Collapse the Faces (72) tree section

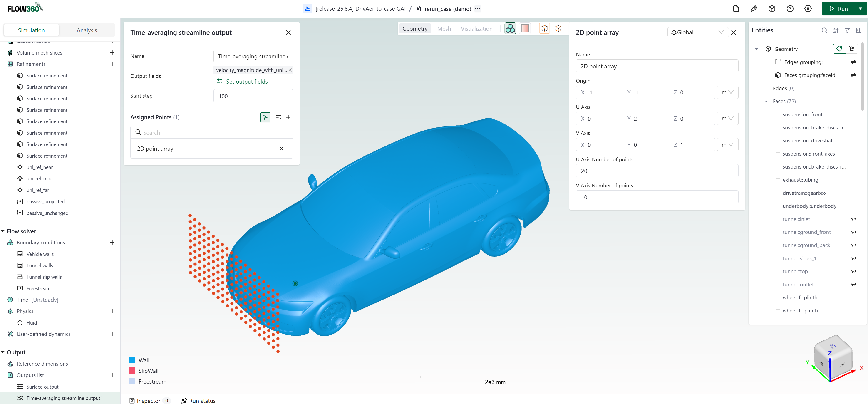(x=766, y=101)
